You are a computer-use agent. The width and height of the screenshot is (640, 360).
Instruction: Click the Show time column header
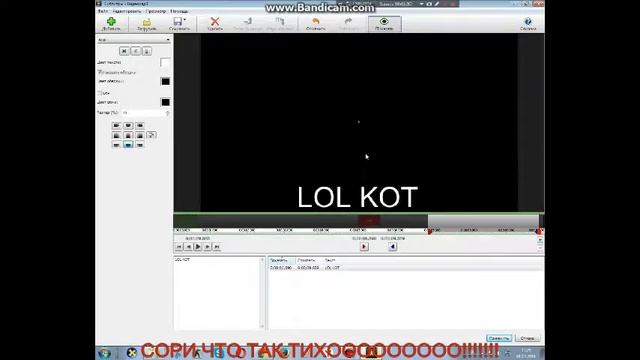point(281,260)
